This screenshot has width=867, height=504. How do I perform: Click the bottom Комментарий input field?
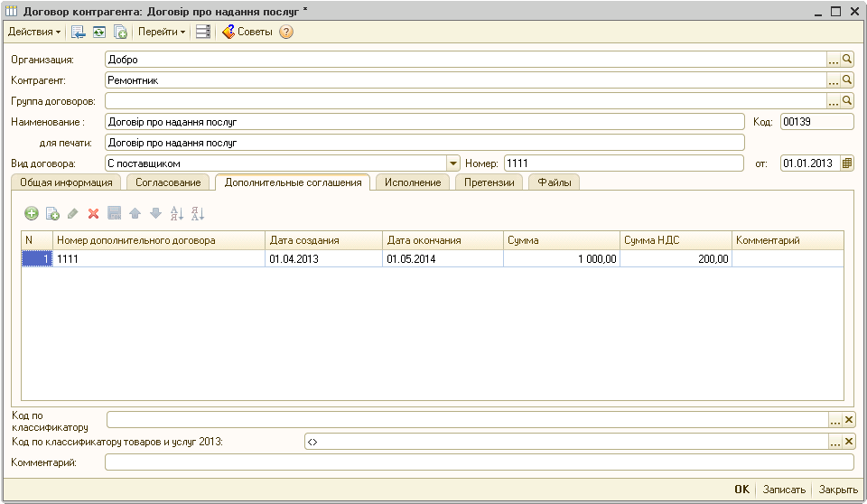479,462
